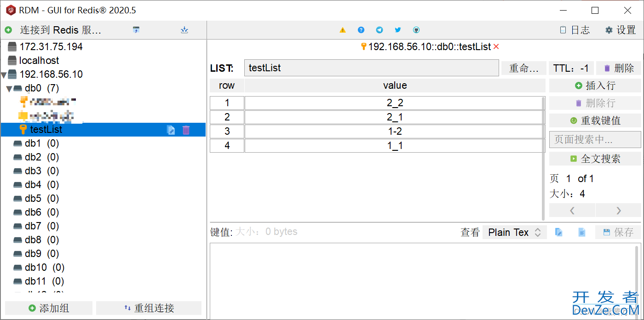
Task: Click the 全文搜索 full search button
Action: (595, 159)
